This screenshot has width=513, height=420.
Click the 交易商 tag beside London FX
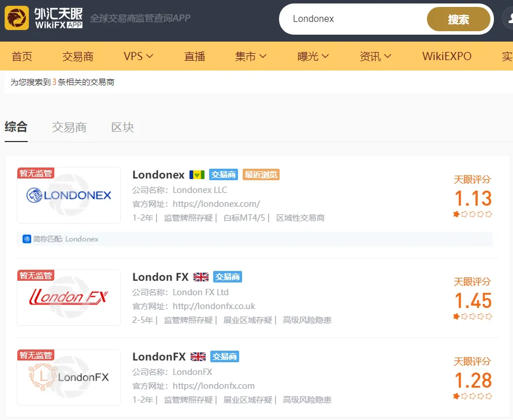pos(228,277)
